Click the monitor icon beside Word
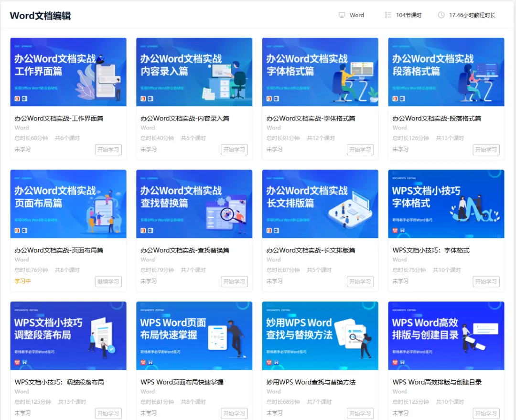Screen dimensions: 516x420 [342, 15]
